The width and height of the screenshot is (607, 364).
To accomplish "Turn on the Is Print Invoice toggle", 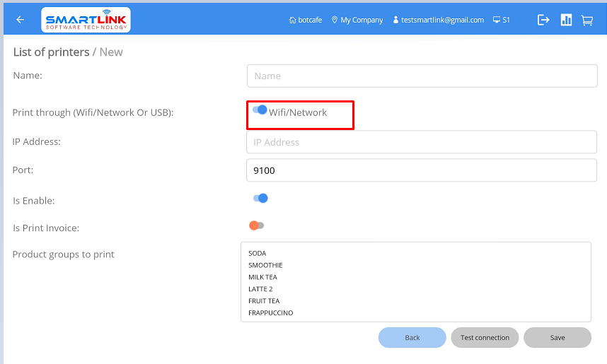I will [256, 225].
